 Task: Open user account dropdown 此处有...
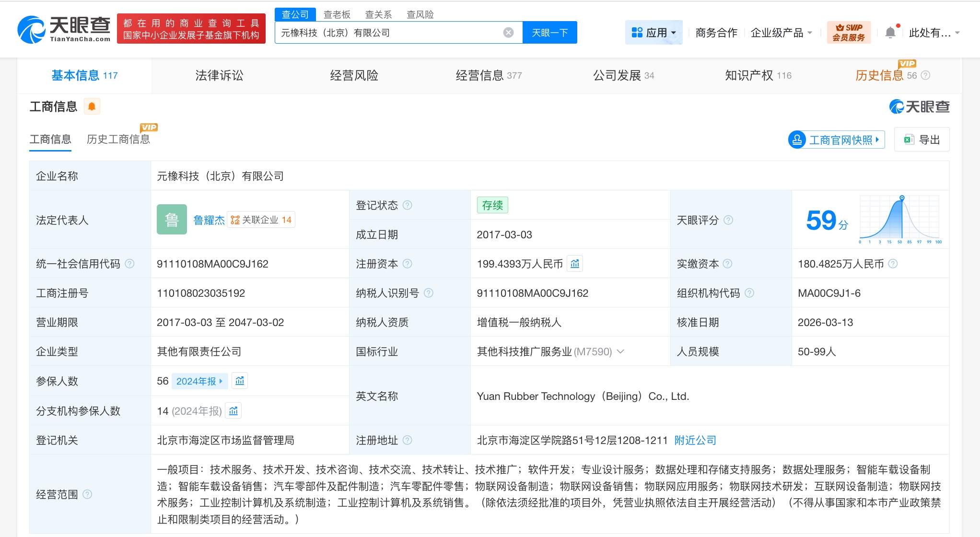(x=933, y=33)
